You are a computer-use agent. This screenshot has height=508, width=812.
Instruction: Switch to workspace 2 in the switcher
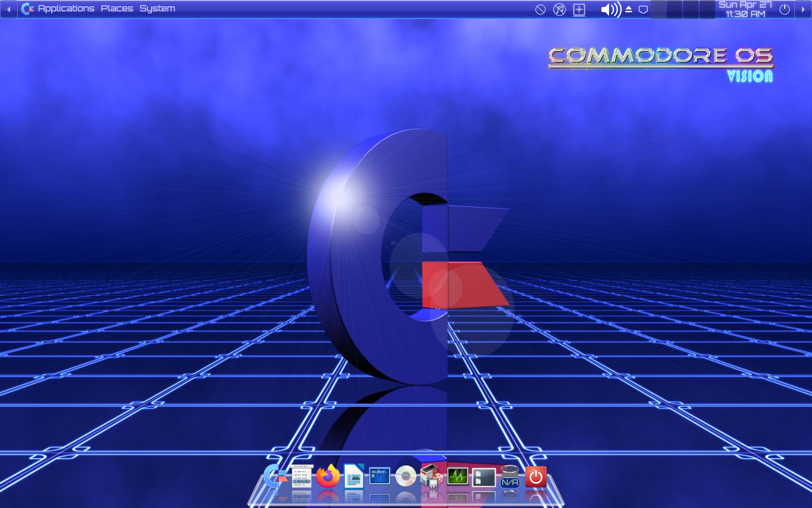tap(674, 9)
